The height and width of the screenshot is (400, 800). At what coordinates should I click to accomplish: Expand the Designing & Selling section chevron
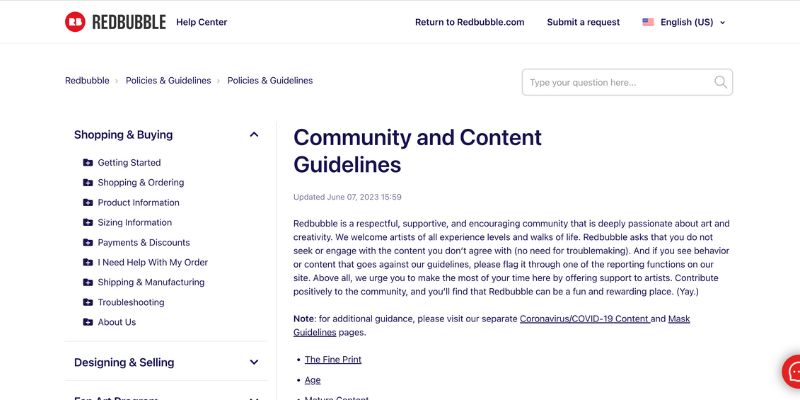click(x=254, y=362)
